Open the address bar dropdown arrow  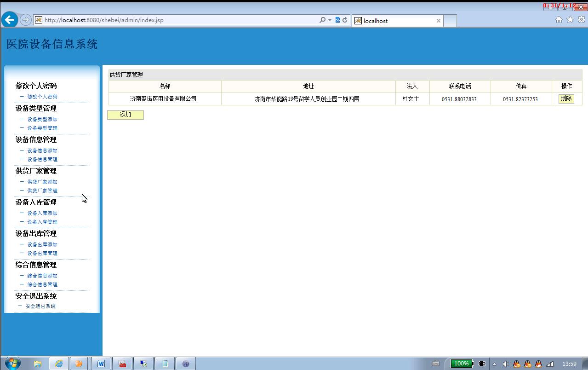pyautogui.click(x=330, y=20)
